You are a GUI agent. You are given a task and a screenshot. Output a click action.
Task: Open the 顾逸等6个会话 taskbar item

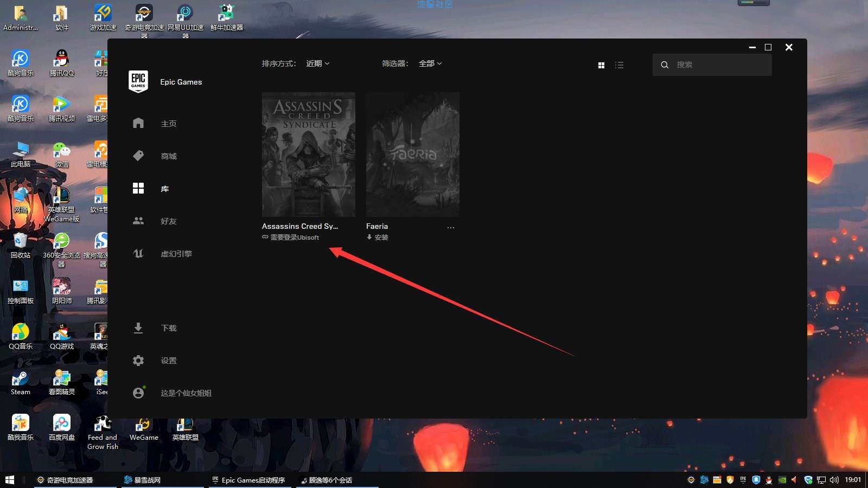(x=337, y=480)
